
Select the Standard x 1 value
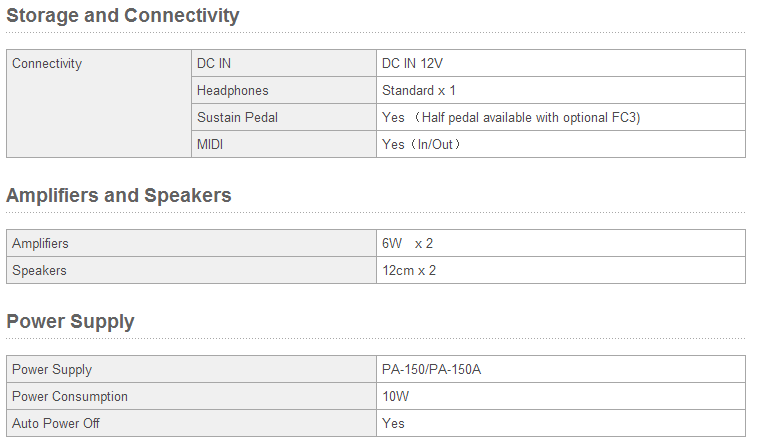coord(419,91)
